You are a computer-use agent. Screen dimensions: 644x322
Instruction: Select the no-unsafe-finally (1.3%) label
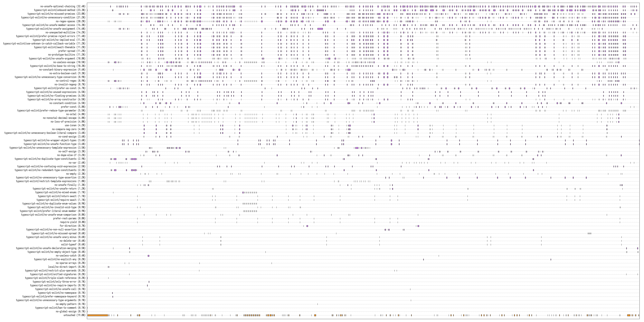(70, 185)
